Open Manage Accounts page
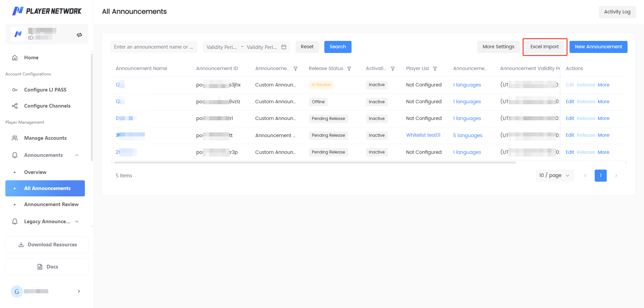Image resolution: width=644 pixels, height=308 pixels. click(45, 138)
